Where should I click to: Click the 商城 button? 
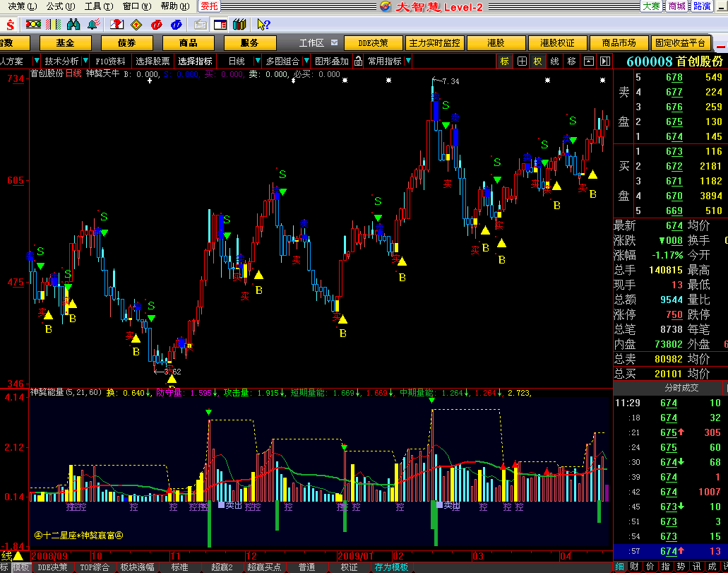click(x=677, y=6)
